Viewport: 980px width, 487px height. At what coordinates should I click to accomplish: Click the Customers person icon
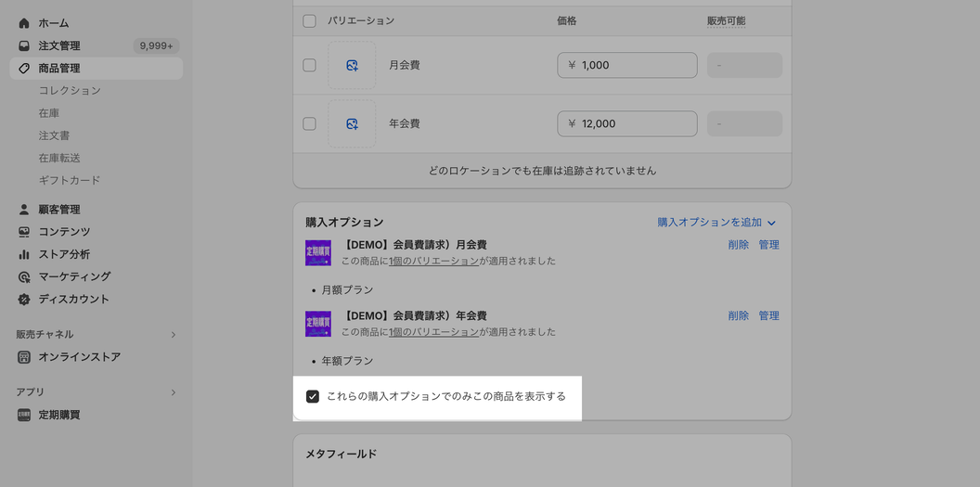pyautogui.click(x=24, y=210)
